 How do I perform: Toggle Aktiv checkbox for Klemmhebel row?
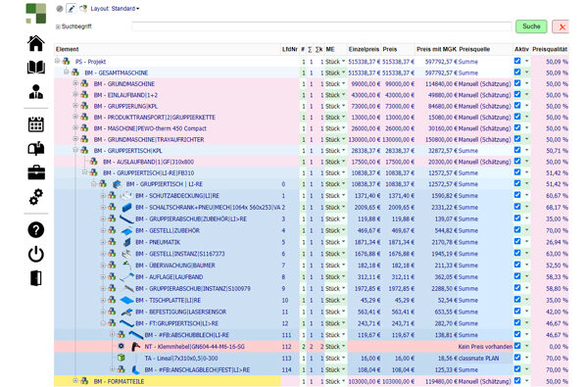(517, 346)
